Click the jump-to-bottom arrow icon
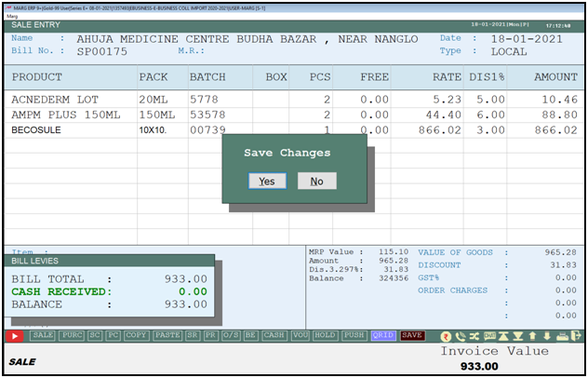 518,335
